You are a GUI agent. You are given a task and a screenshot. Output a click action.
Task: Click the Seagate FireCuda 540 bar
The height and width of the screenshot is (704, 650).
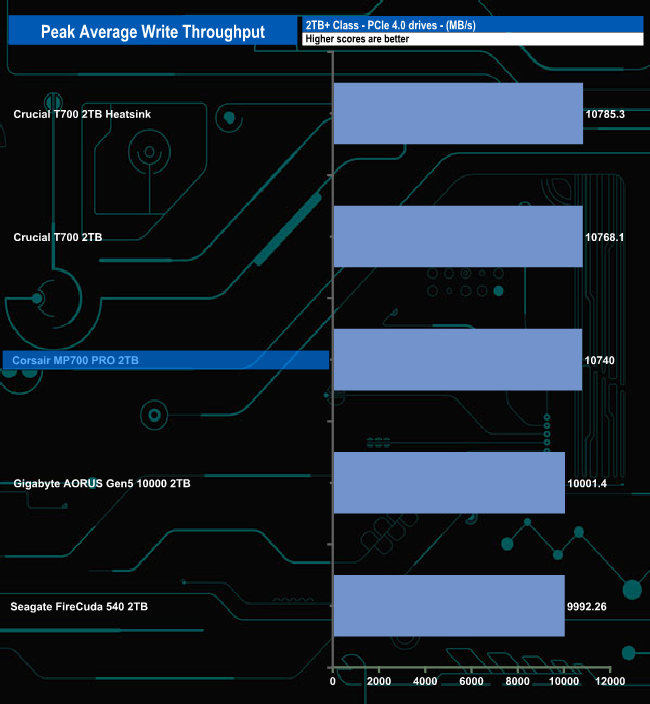[x=449, y=606]
